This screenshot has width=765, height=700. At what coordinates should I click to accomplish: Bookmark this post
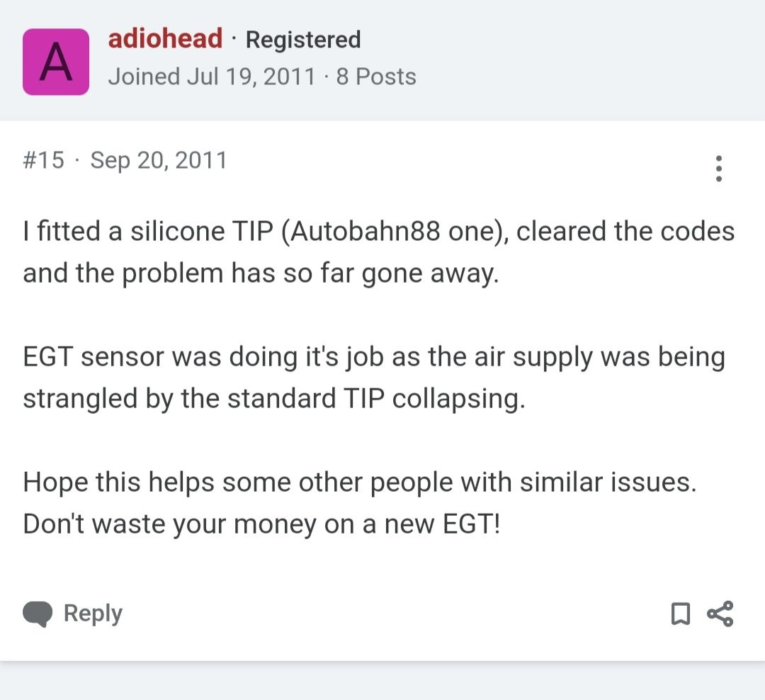click(x=680, y=614)
